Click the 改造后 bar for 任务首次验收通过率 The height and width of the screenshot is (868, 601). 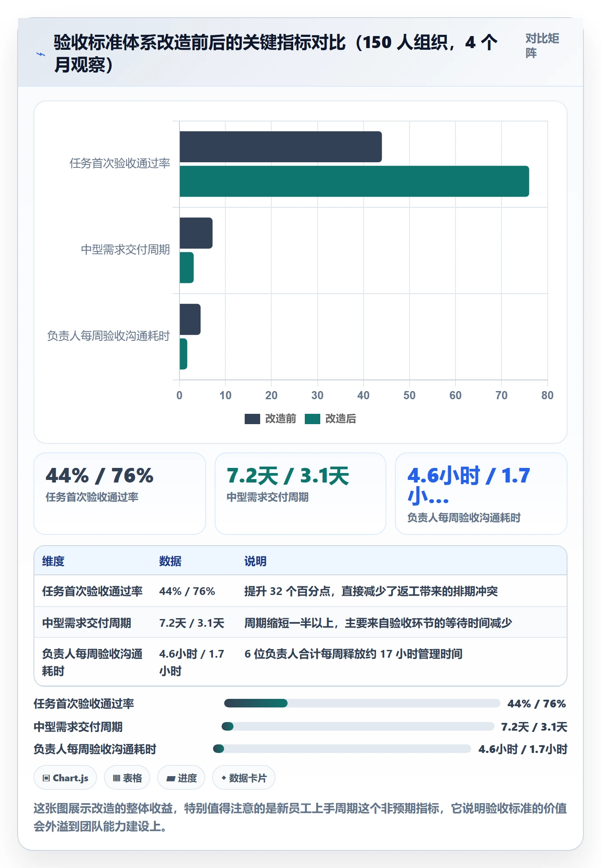click(354, 181)
